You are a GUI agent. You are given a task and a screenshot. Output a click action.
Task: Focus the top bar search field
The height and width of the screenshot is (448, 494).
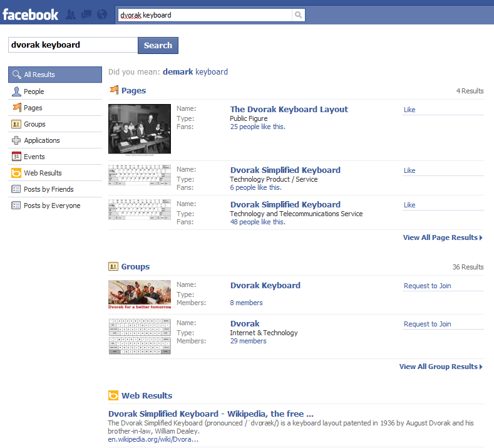tap(205, 15)
